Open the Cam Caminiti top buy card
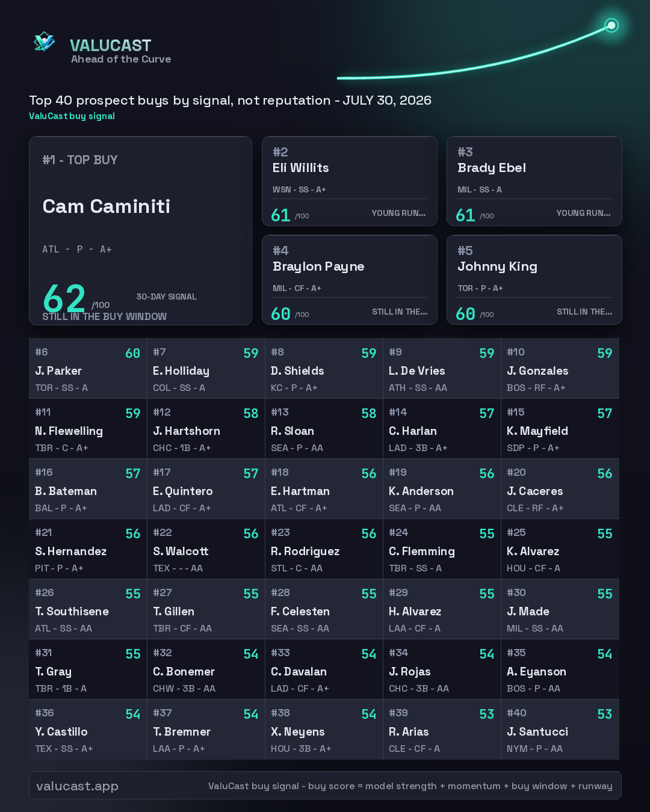The image size is (650, 812). 140,231
